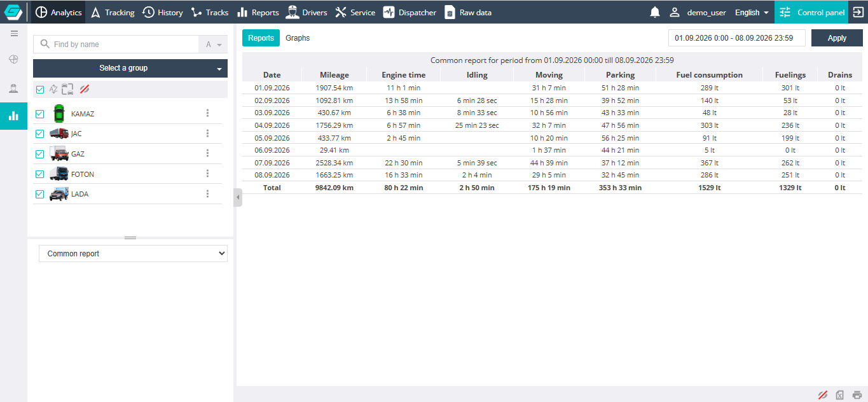
Task: Open the 'A' search filter dropdown
Action: point(213,45)
